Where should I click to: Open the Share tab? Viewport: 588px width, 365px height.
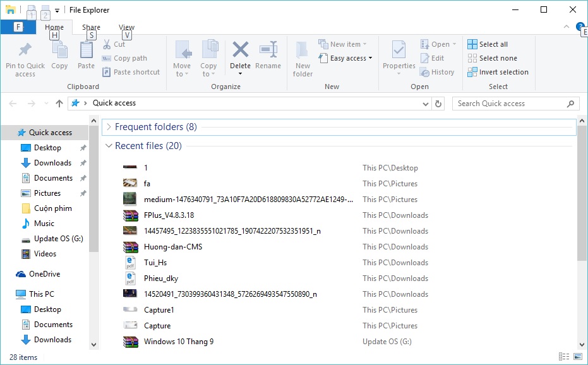[90, 27]
